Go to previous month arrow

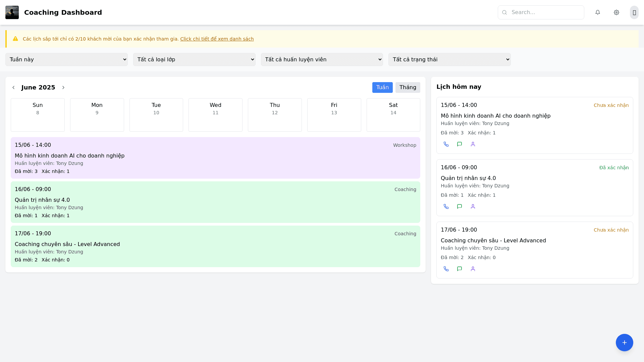pyautogui.click(x=13, y=87)
